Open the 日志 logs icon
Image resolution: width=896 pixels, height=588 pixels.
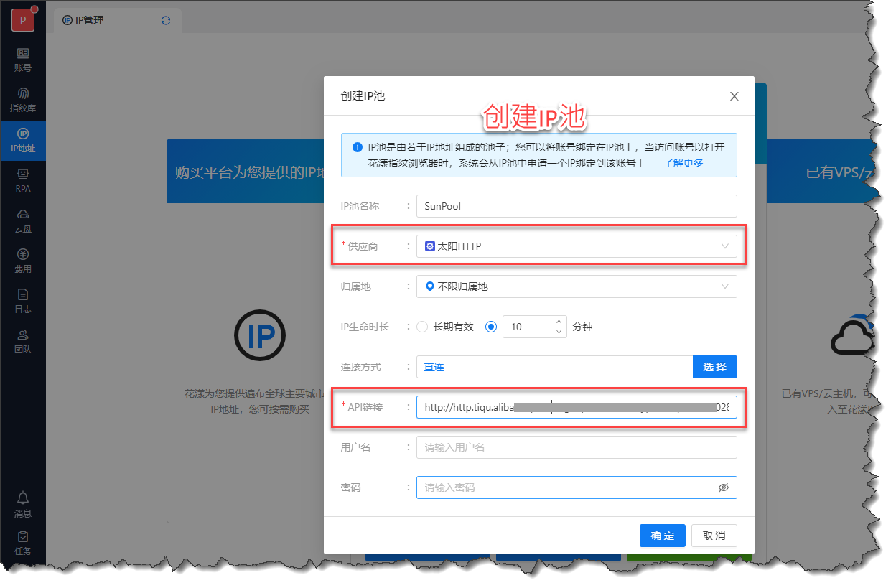23,301
